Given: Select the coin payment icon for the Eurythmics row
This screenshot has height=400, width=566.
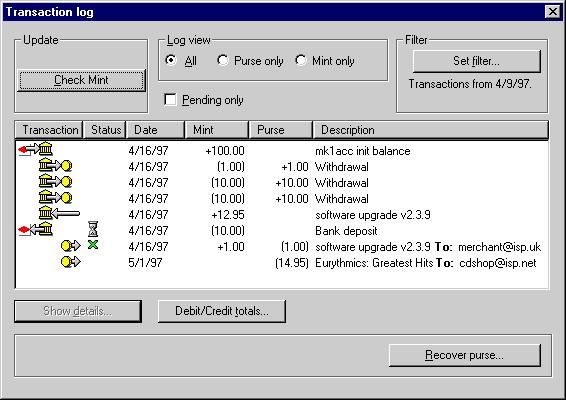Looking at the screenshot, I should tap(71, 261).
